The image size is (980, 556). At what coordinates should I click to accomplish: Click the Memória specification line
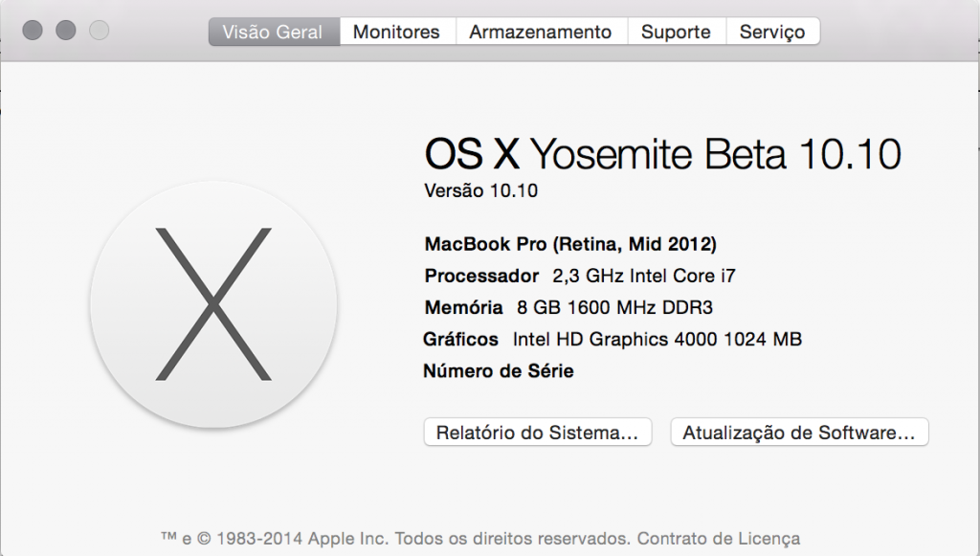(568, 307)
